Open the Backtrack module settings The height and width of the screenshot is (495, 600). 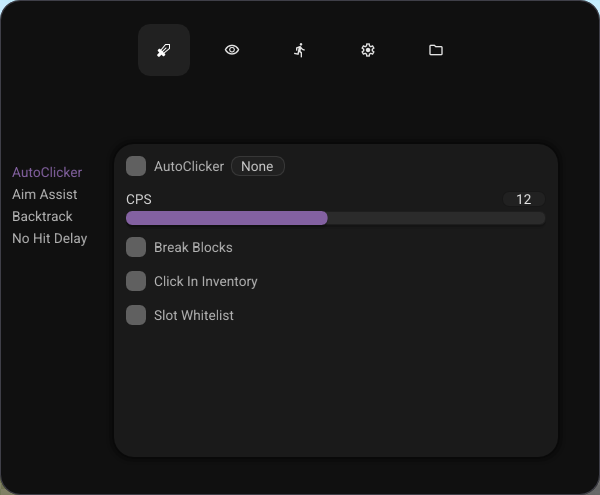[42, 216]
